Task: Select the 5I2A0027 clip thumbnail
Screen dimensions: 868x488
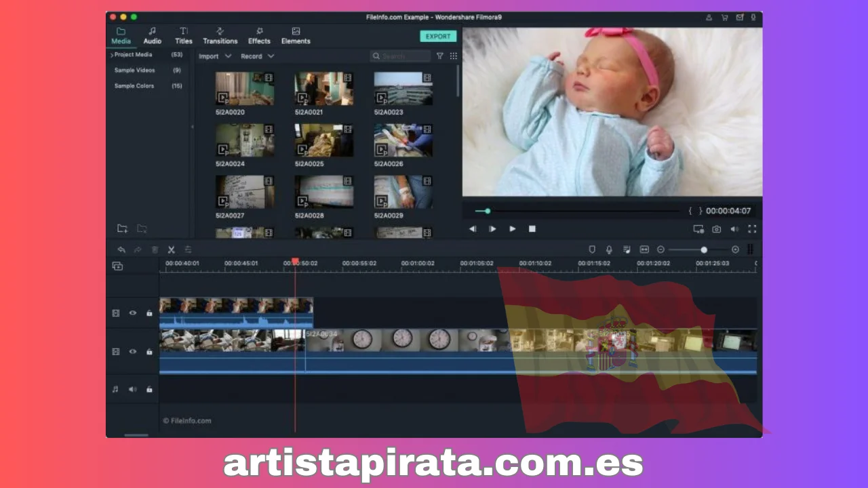Action: point(245,192)
